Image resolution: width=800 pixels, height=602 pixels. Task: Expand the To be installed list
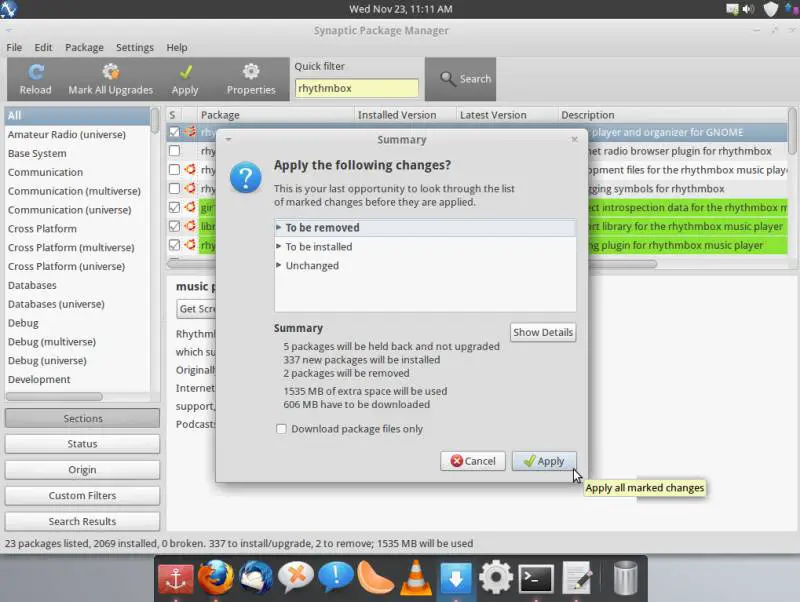[279, 246]
